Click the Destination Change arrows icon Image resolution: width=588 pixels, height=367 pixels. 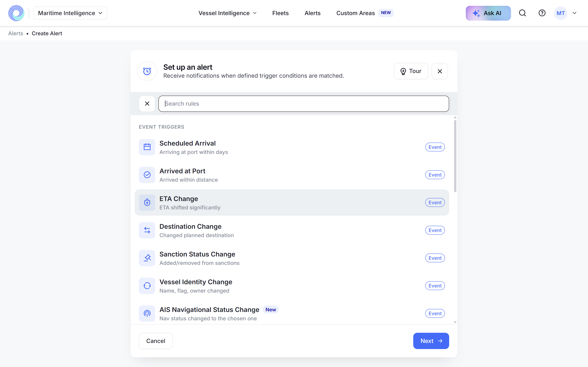[147, 230]
